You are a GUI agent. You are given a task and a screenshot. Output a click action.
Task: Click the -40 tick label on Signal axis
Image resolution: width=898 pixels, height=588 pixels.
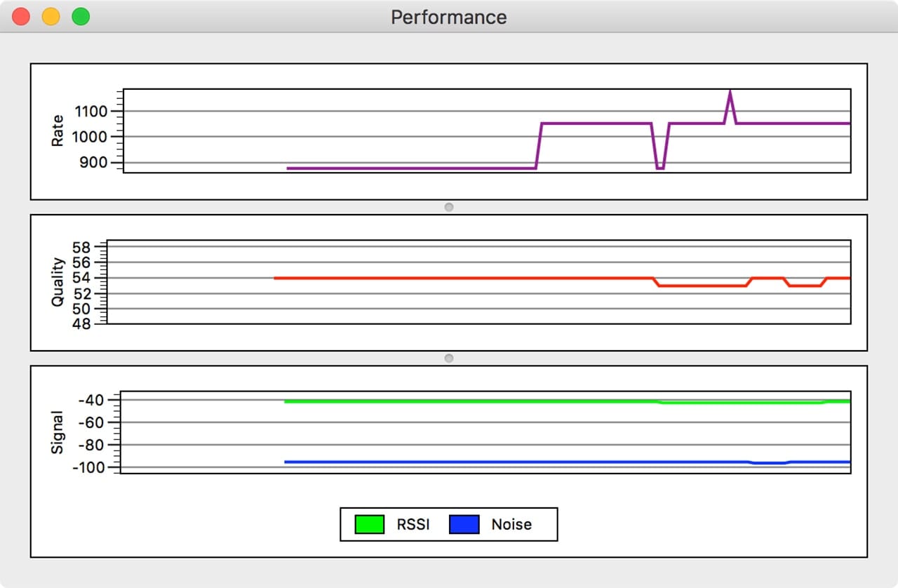(x=91, y=400)
